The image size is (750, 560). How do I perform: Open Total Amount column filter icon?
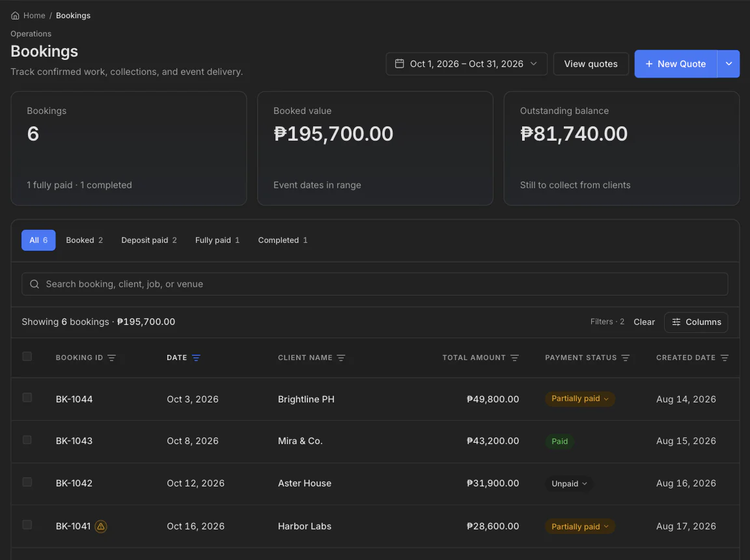(x=515, y=357)
